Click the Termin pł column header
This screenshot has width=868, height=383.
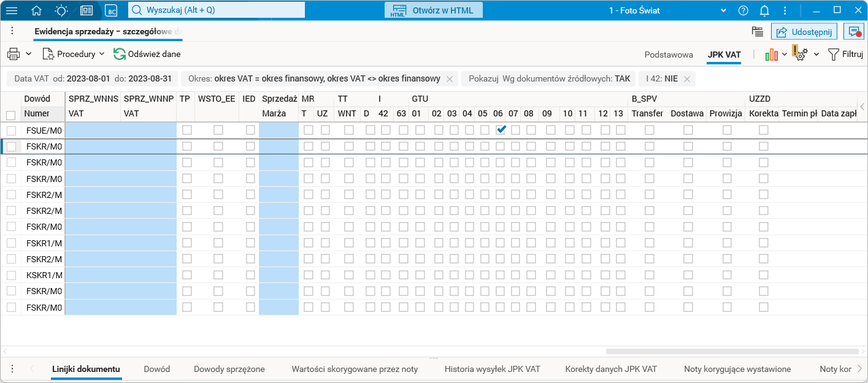pyautogui.click(x=799, y=113)
